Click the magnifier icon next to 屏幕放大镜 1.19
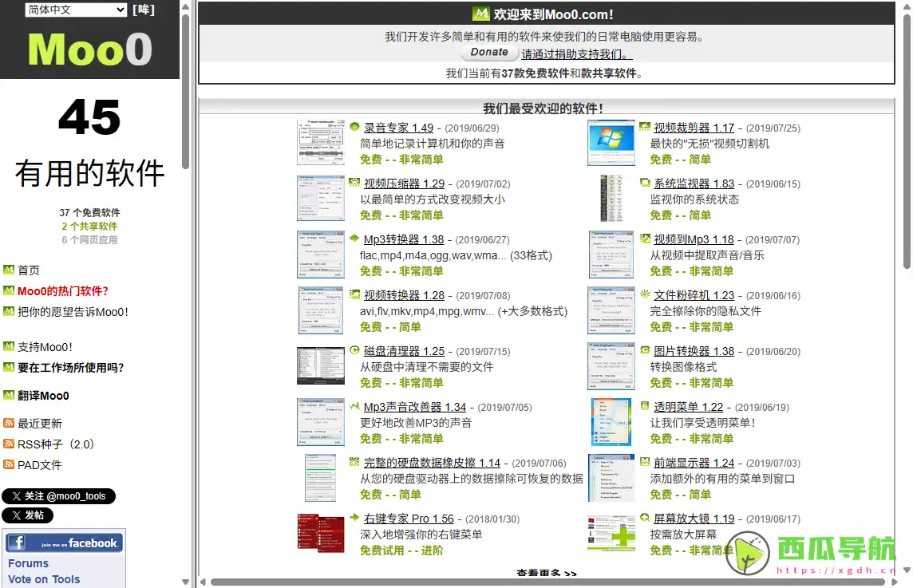 (645, 518)
